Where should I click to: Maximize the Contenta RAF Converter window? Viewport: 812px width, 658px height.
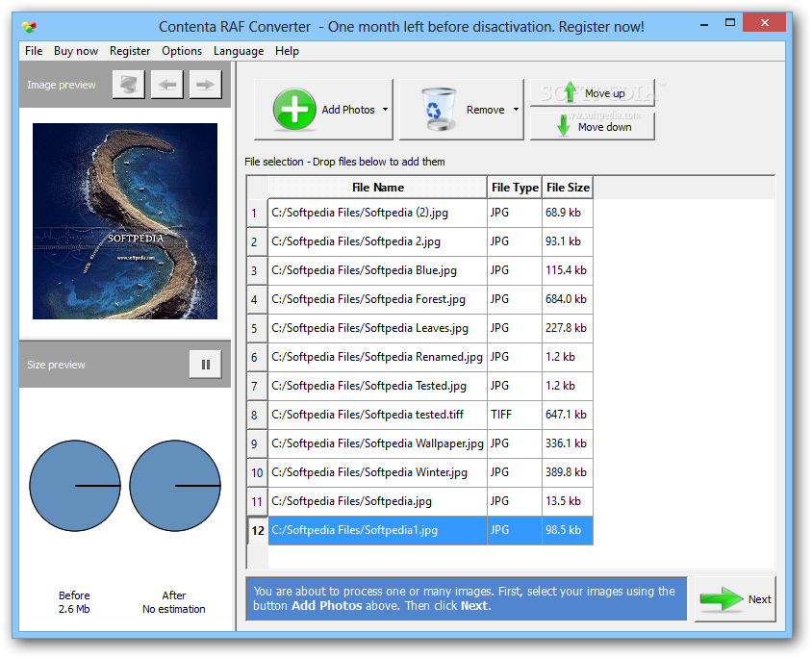[x=729, y=23]
